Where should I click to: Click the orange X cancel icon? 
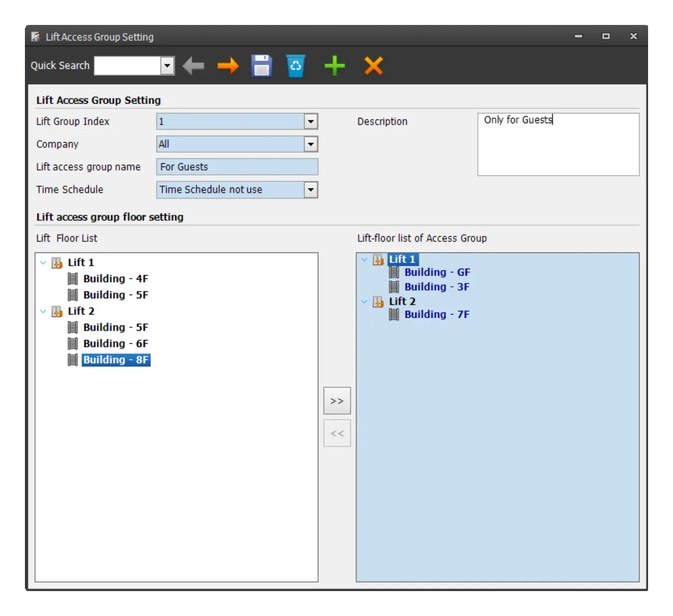pyautogui.click(x=373, y=66)
